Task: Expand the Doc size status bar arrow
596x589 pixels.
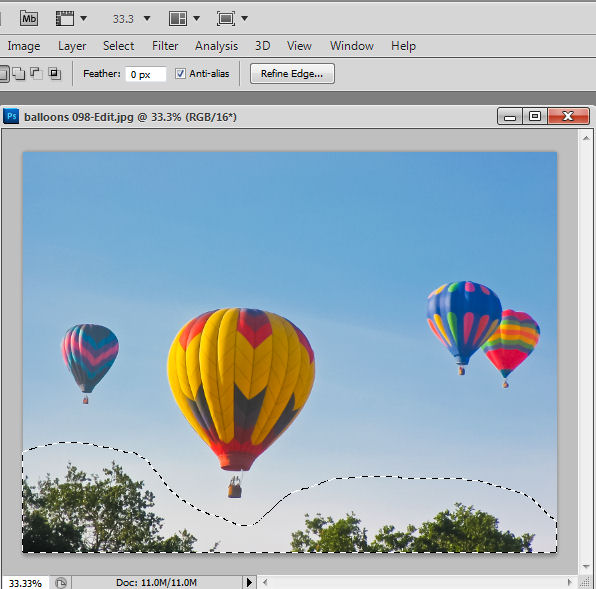Action: (x=249, y=582)
